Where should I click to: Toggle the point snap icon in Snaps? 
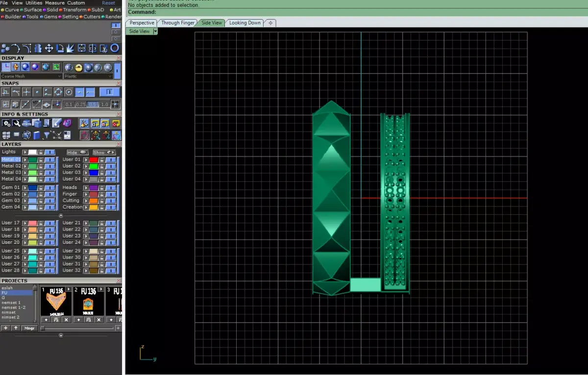37,92
